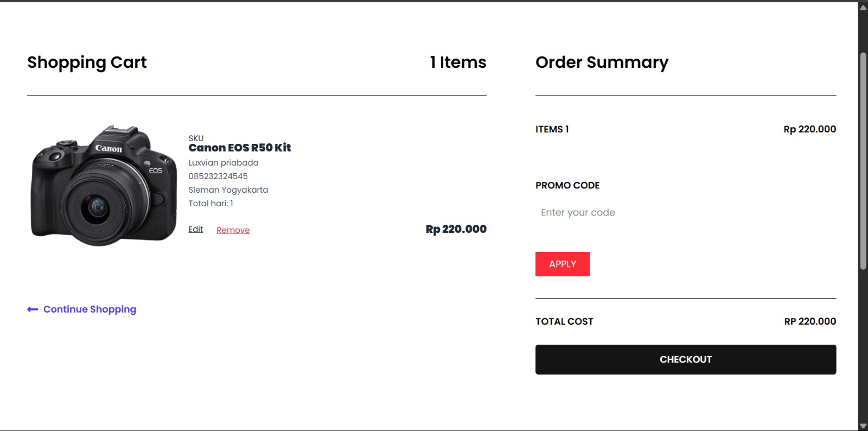Click the Shopping Cart heading

[x=87, y=62]
